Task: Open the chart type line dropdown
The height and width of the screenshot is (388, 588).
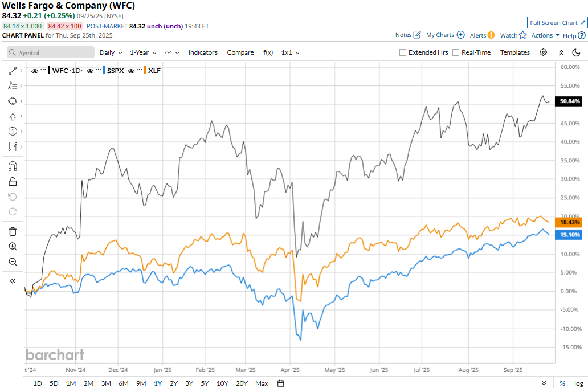Action: tap(171, 52)
